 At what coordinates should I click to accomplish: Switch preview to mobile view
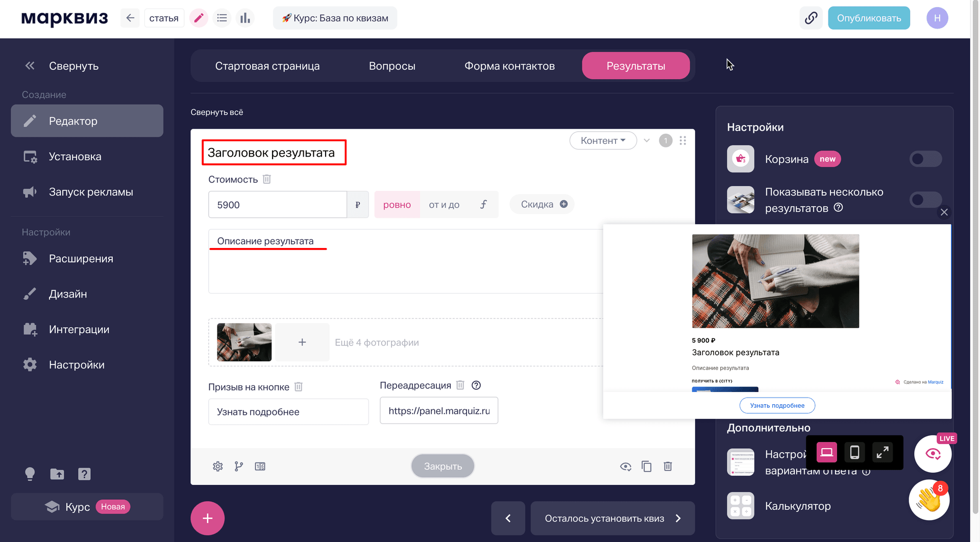click(x=854, y=453)
